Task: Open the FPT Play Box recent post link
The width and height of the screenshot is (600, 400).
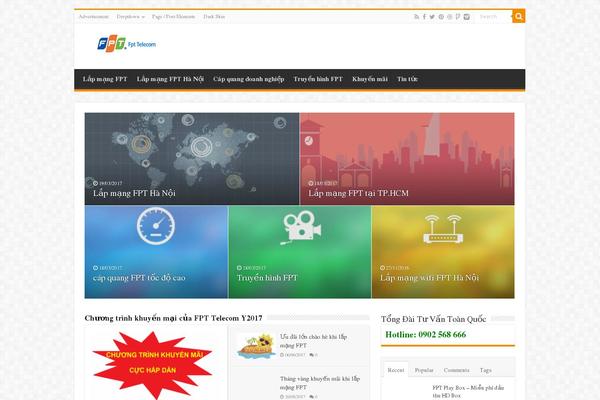Action: click(468, 392)
